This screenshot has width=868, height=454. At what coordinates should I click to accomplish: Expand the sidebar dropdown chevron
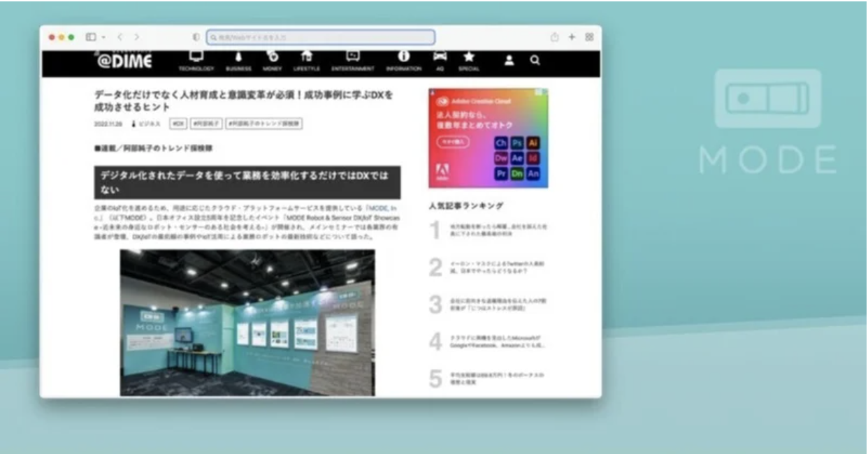(103, 37)
